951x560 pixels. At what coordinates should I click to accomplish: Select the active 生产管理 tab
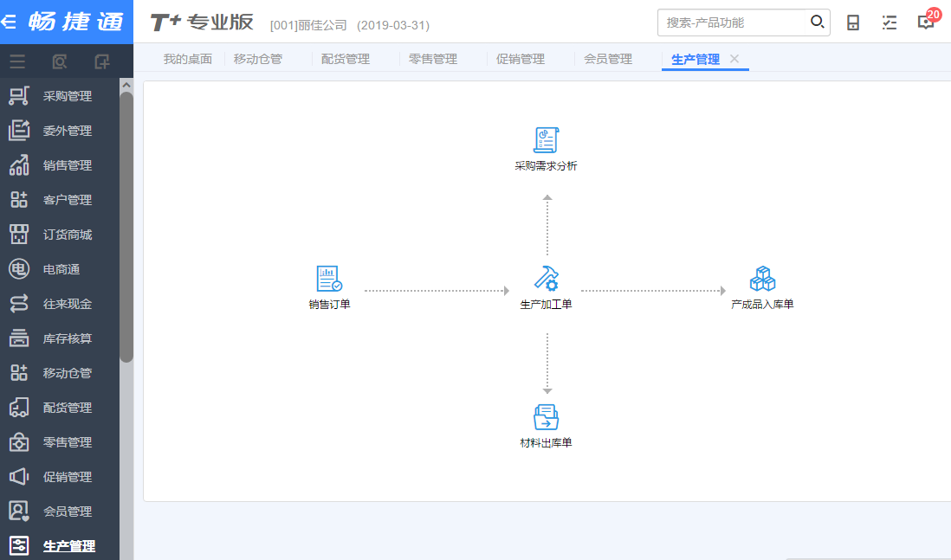pos(695,60)
